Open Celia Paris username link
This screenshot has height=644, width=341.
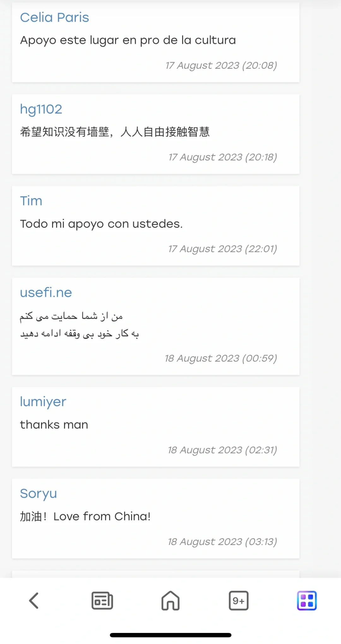(55, 17)
